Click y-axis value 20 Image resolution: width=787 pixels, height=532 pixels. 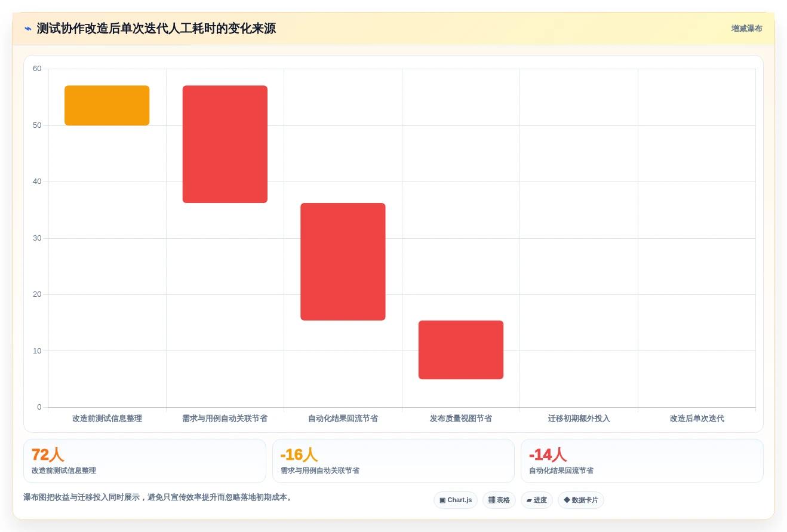pos(37,294)
